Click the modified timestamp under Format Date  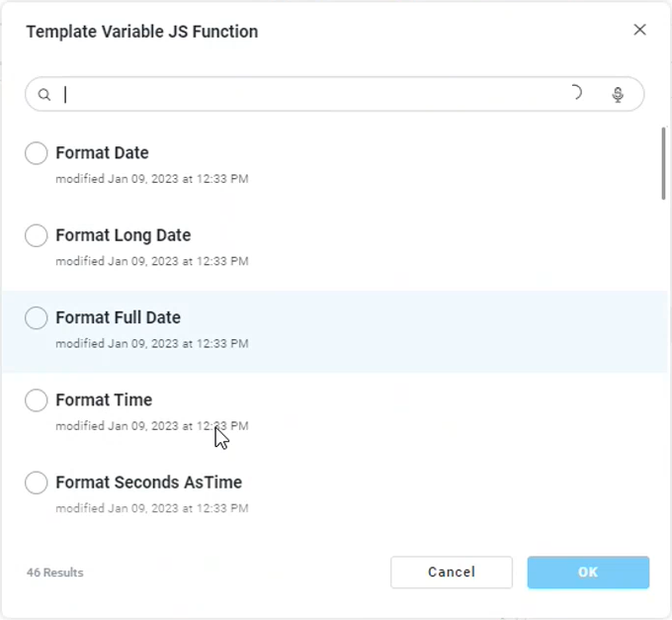[x=151, y=179]
